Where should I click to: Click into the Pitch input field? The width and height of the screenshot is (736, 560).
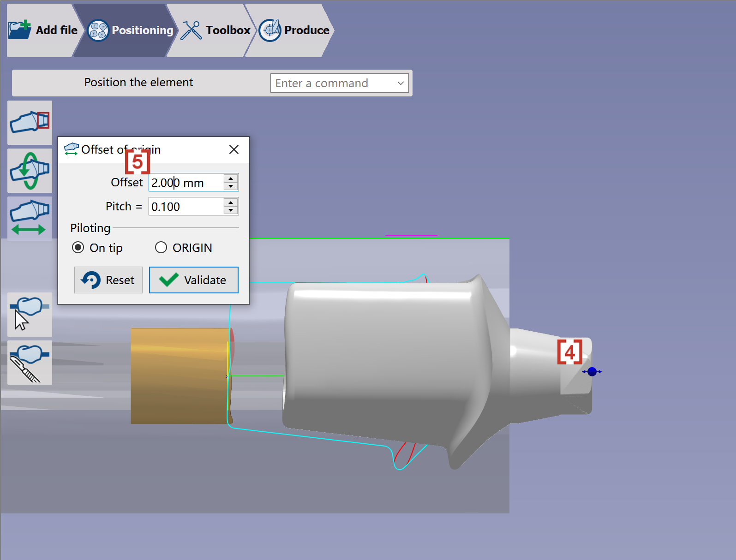pyautogui.click(x=186, y=206)
